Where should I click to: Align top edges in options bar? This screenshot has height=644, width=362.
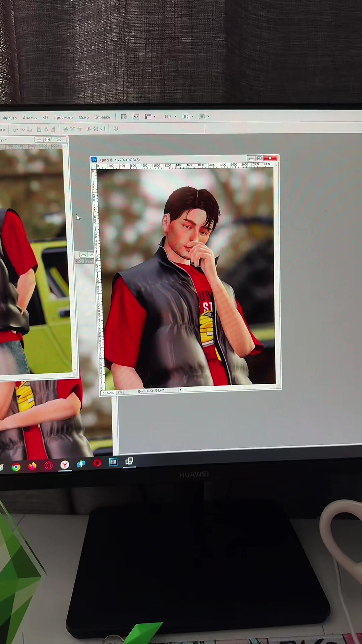pos(15,129)
